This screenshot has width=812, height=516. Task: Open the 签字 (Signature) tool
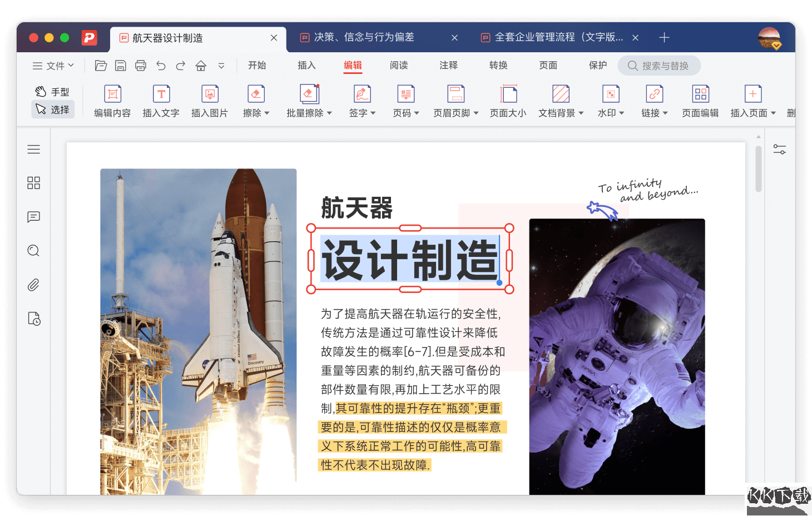pos(362,101)
